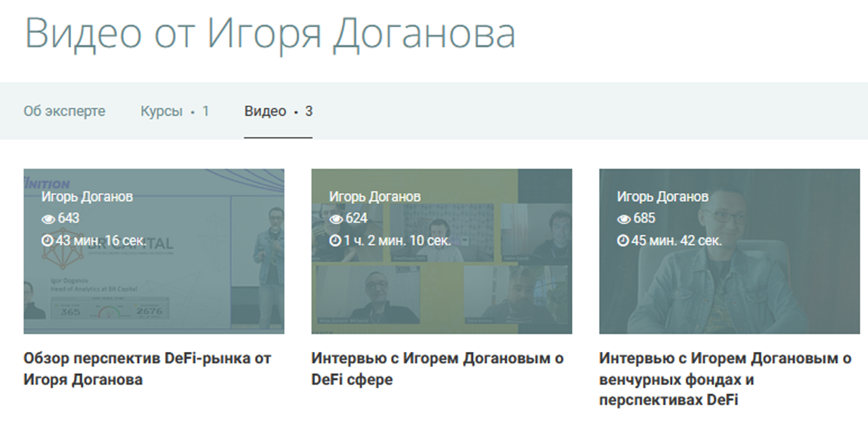This screenshot has width=868, height=423.
Task: Open the Об эксперте tab
Action: point(64,112)
